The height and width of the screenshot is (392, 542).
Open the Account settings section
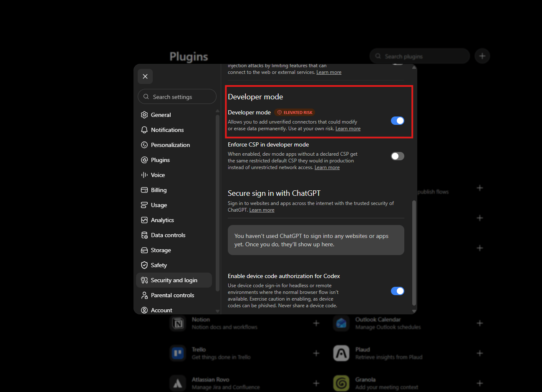tap(174, 310)
